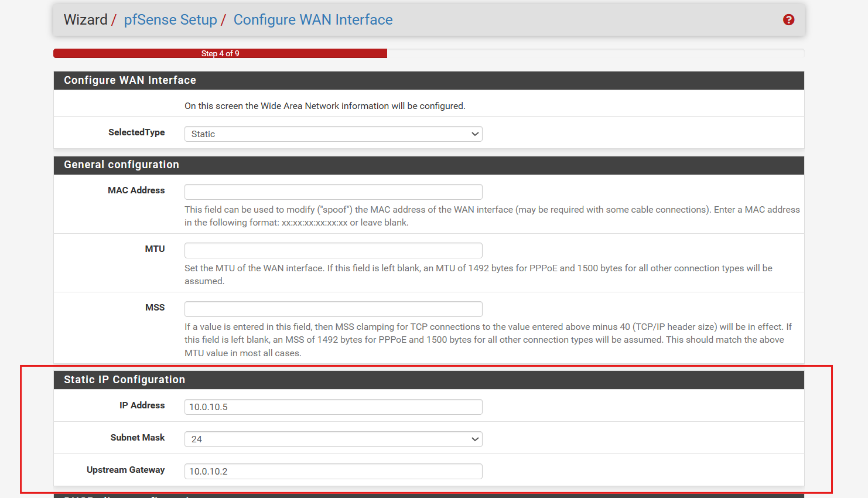
Task: Click the IP Address field containing 10.0.10.5
Action: point(333,407)
